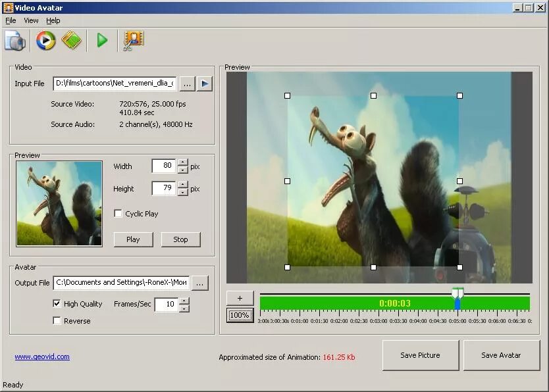
Task: Increase Width using the up spinner arrow
Action: coord(183,162)
